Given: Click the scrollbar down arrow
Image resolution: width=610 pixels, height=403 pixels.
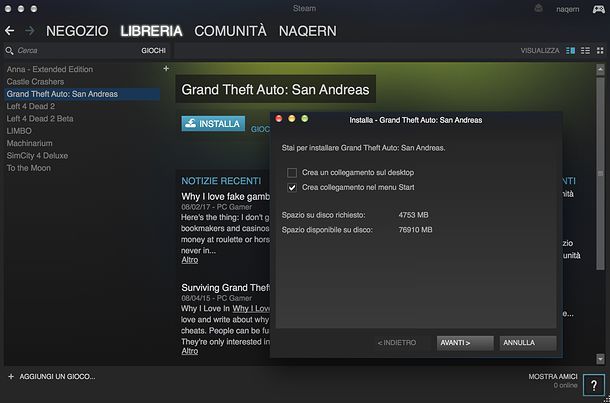Looking at the screenshot, I should (x=600, y=359).
